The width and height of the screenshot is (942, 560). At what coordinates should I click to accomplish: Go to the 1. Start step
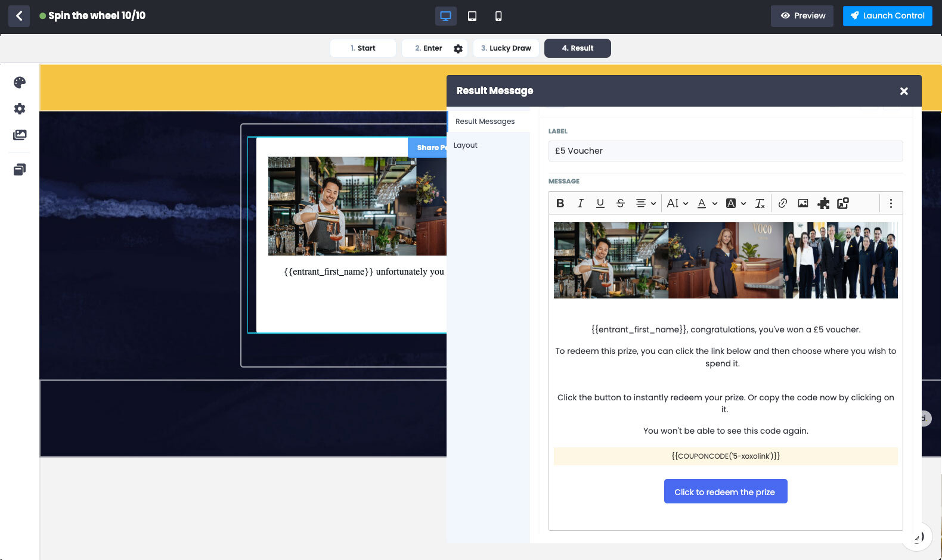pyautogui.click(x=363, y=48)
